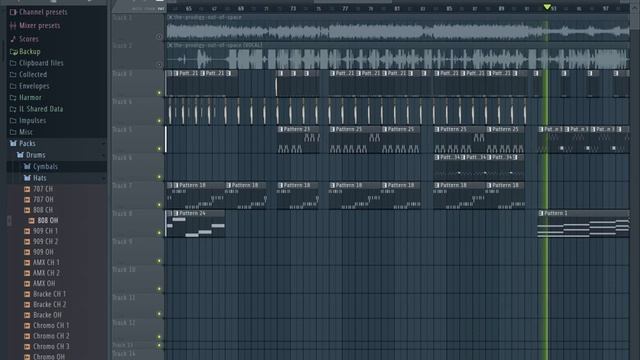Switch picker to the PAT tab
The width and height of the screenshot is (640, 360).
point(161,9)
